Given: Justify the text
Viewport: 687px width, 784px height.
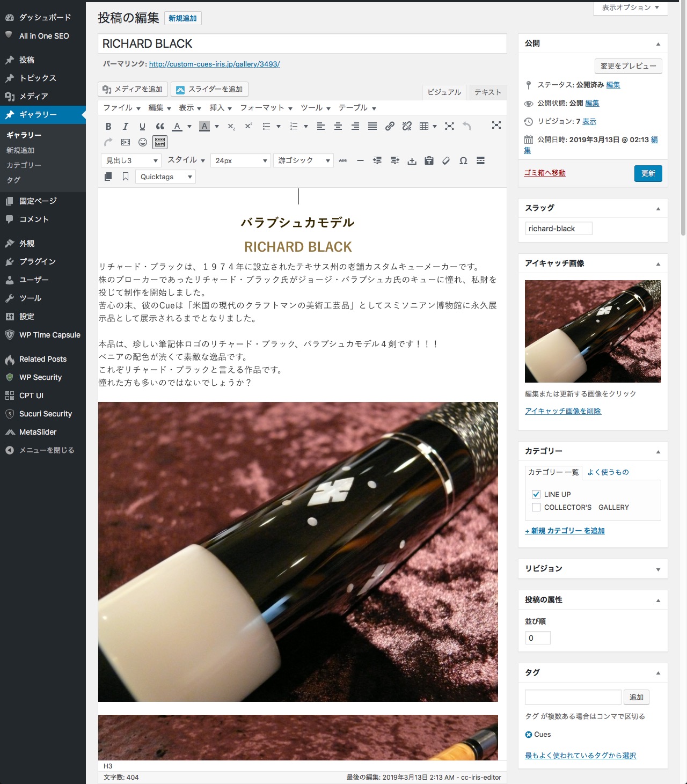Looking at the screenshot, I should 372,126.
